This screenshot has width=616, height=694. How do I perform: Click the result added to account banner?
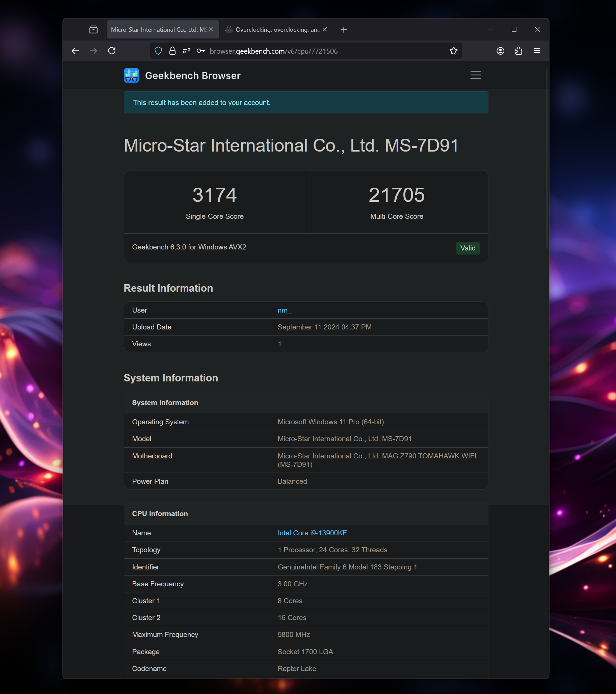(305, 103)
